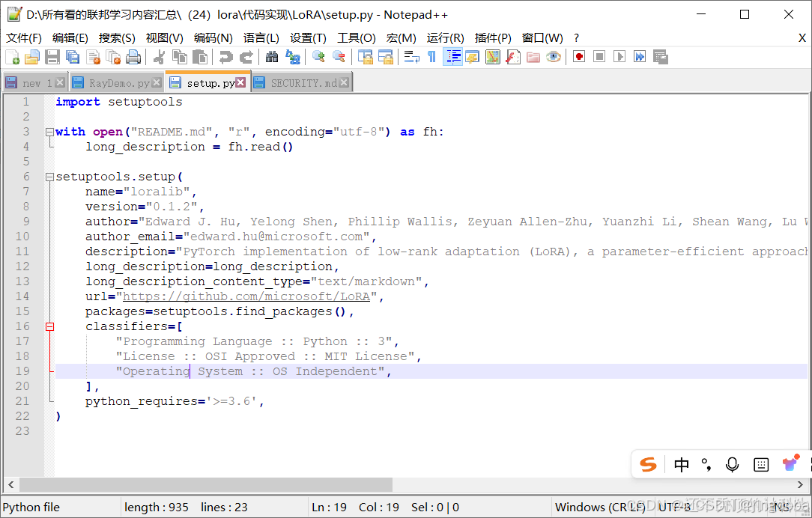
Task: Toggle Show All Characters with the pilcrow icon
Action: [432, 56]
